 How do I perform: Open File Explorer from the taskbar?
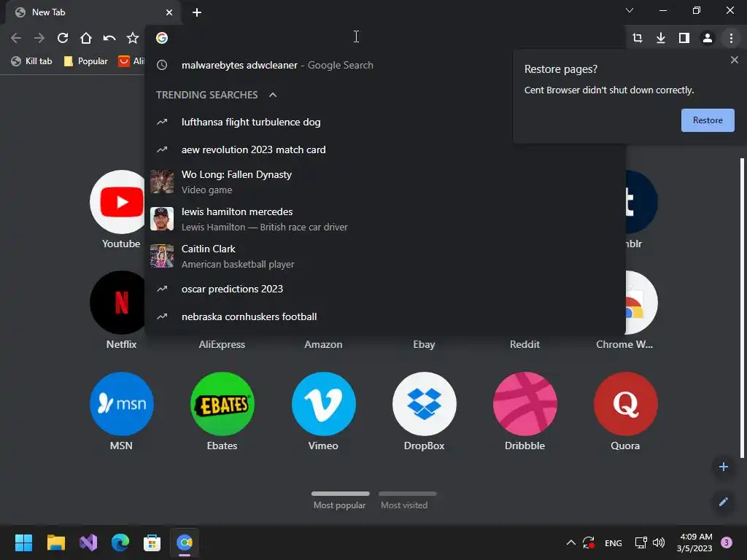pos(55,542)
